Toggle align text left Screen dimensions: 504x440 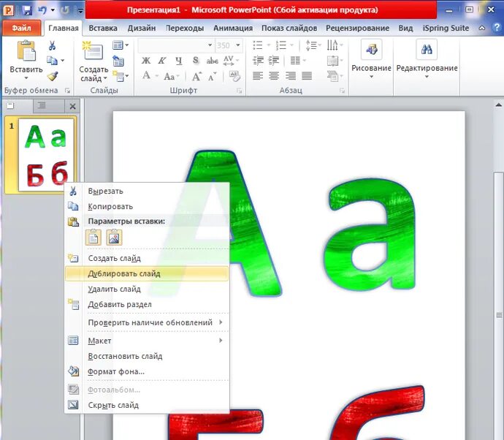coord(258,76)
